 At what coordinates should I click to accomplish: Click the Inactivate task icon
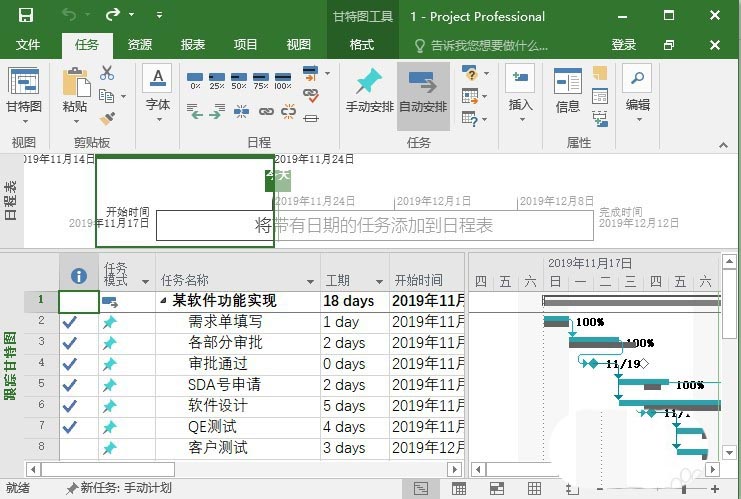[310, 118]
